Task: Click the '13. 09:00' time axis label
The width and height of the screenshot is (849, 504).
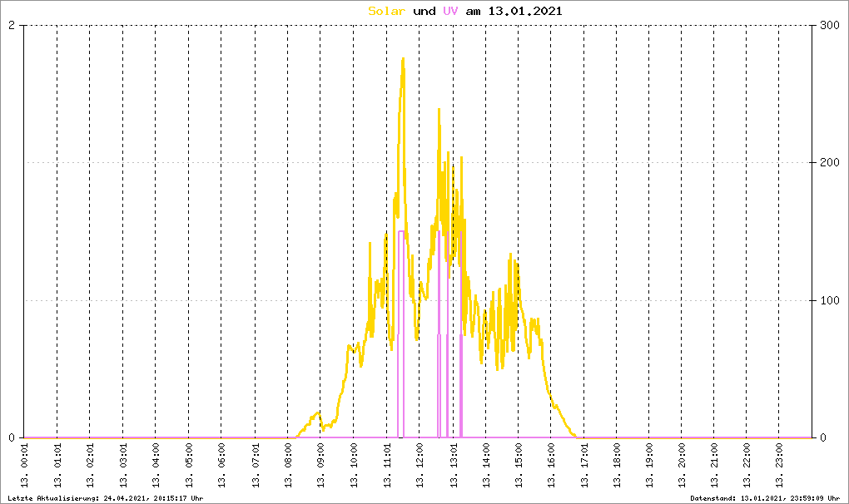Action: pos(320,466)
